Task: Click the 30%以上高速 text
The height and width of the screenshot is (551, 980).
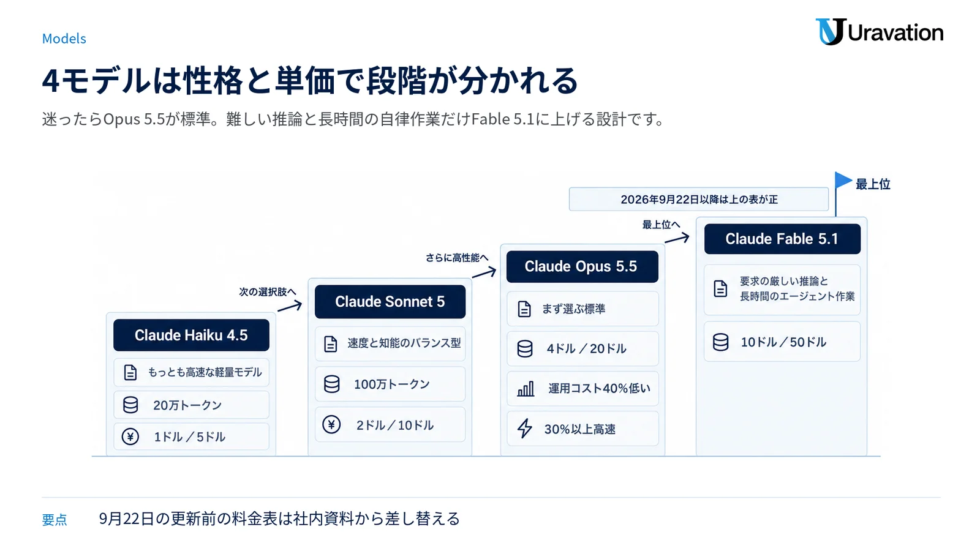Action: (580, 429)
